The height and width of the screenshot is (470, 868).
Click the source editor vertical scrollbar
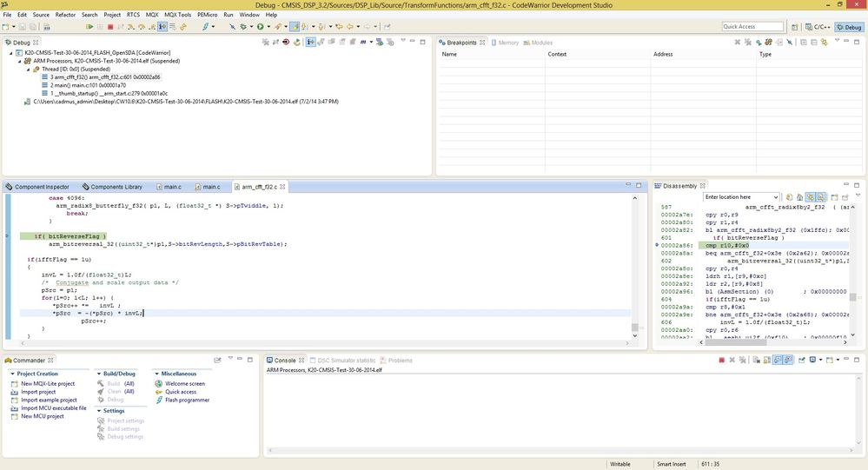[x=635, y=266]
